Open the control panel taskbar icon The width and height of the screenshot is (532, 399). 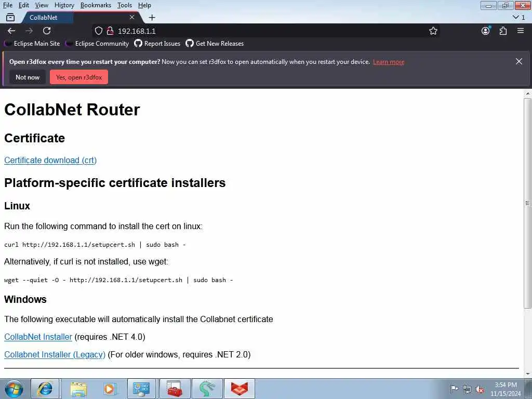(141, 389)
